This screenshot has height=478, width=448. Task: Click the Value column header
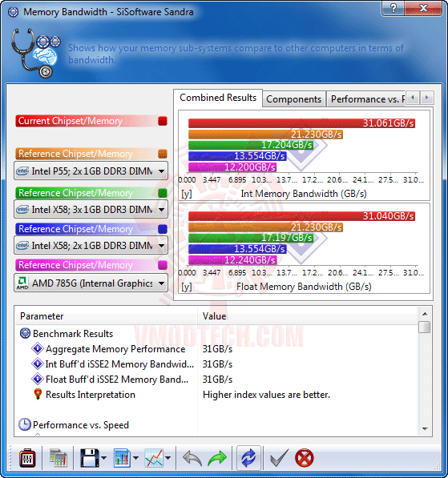pyautogui.click(x=308, y=316)
